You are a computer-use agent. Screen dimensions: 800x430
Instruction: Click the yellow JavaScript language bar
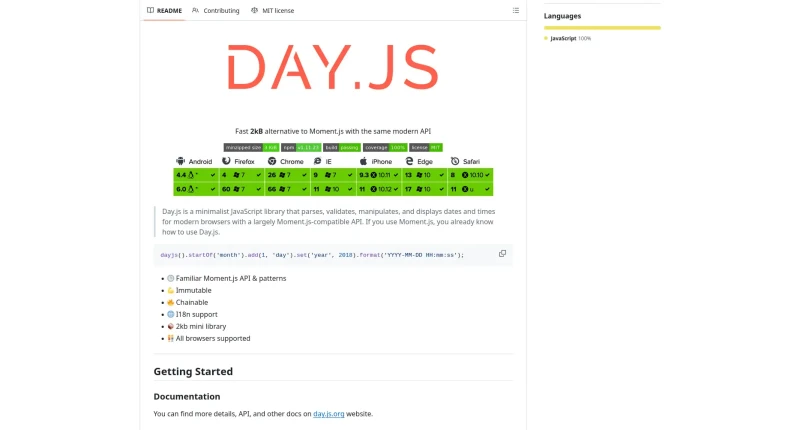pos(602,28)
